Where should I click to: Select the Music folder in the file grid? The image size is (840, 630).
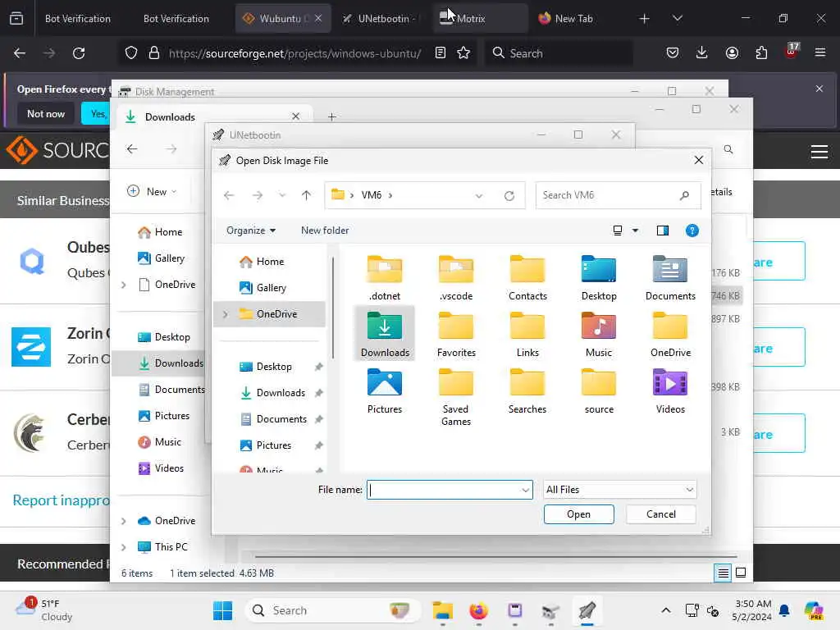(598, 334)
